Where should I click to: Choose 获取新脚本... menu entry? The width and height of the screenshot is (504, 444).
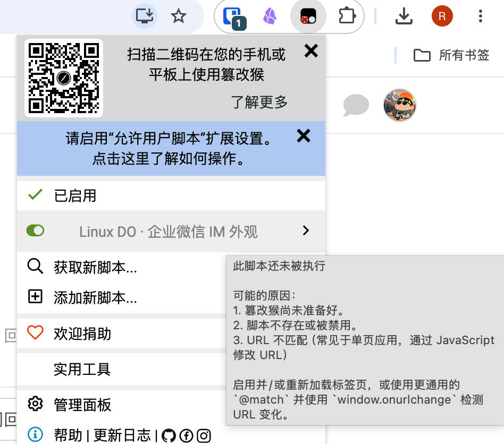coord(95,267)
